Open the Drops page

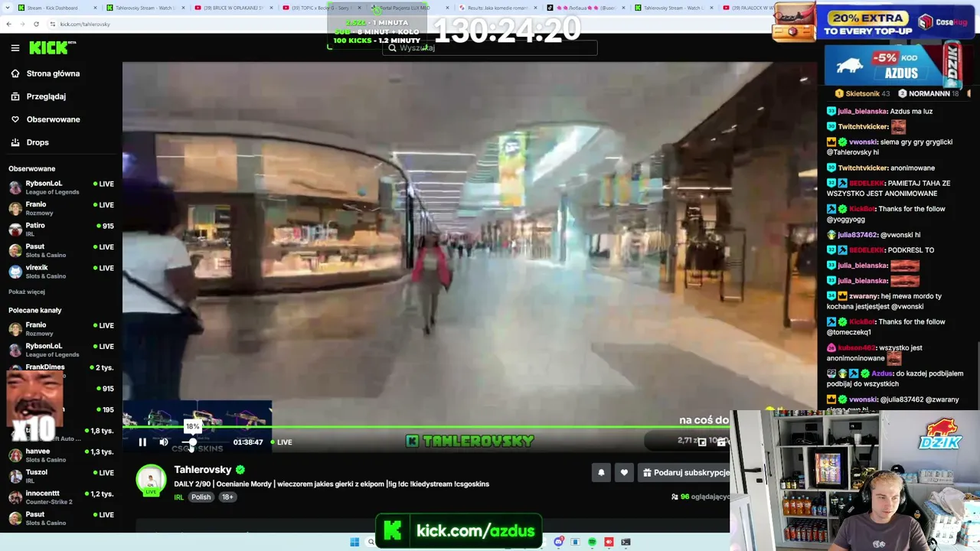[x=38, y=142]
